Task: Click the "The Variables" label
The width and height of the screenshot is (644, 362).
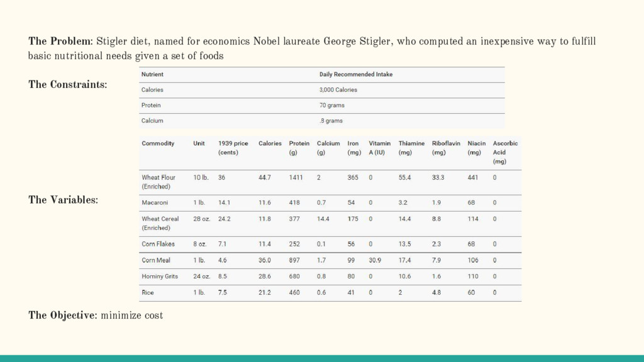Action: [63, 200]
